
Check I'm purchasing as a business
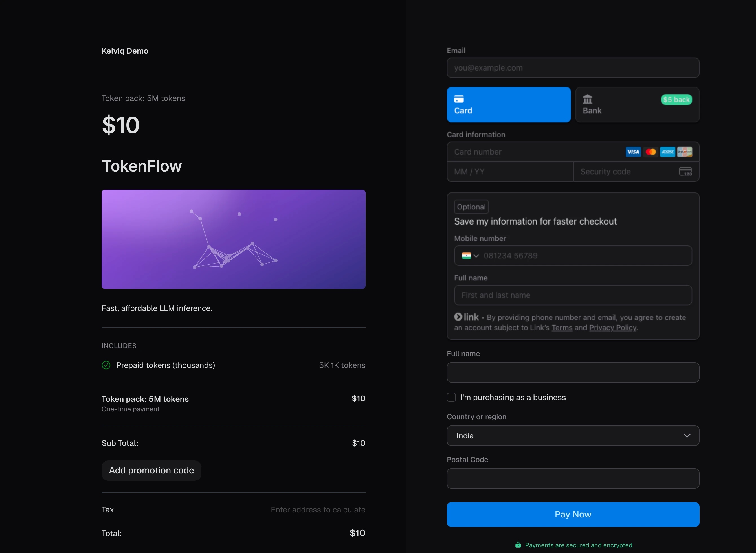(451, 397)
